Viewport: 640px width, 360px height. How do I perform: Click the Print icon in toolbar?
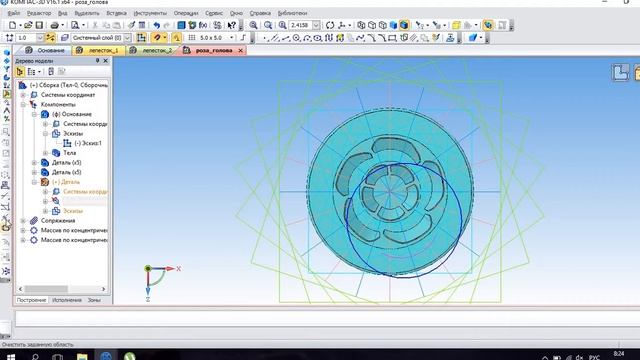(54, 25)
